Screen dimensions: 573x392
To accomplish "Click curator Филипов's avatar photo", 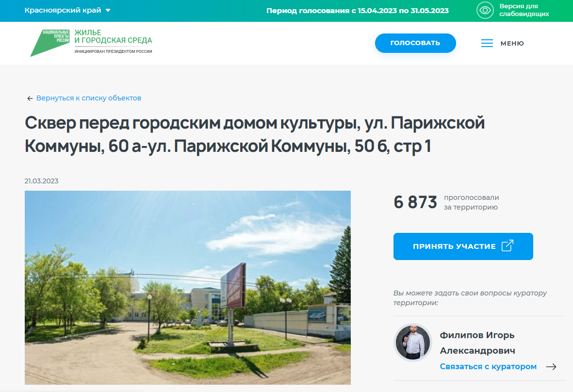I will tap(413, 343).
